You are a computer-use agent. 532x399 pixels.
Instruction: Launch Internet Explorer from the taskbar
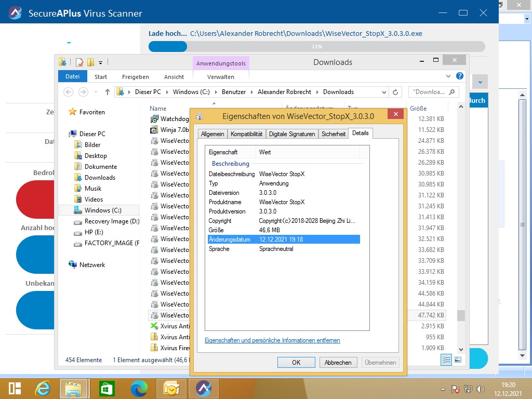coord(43,389)
